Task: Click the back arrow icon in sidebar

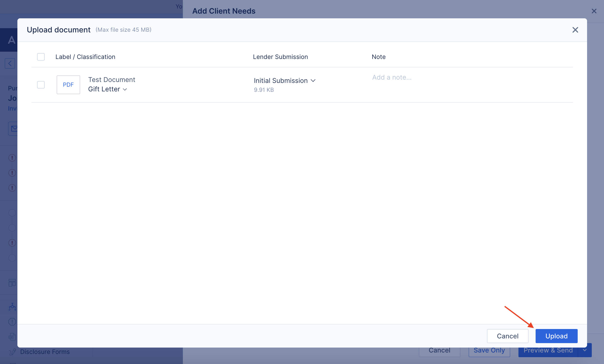Action: (10, 63)
